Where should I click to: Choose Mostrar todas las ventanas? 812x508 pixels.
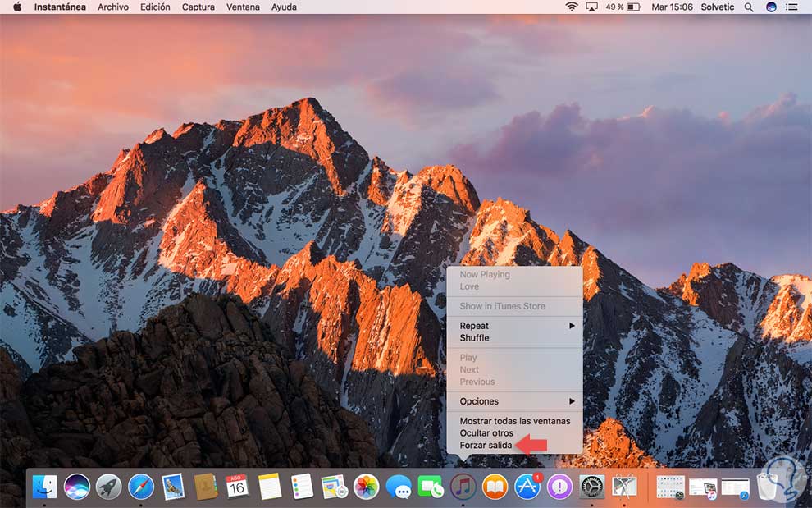514,421
